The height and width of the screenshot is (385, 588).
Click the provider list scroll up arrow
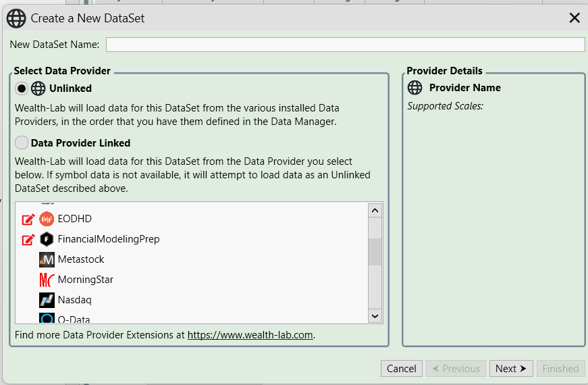click(x=375, y=211)
